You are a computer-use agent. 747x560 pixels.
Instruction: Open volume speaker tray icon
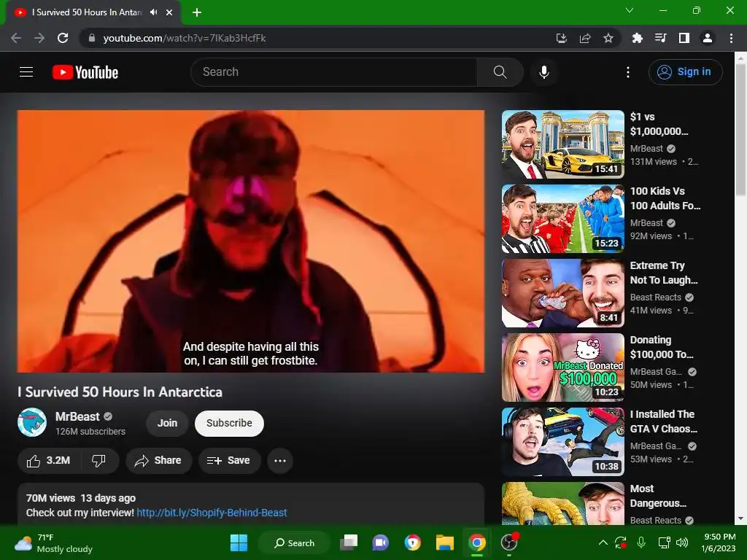[x=682, y=542]
